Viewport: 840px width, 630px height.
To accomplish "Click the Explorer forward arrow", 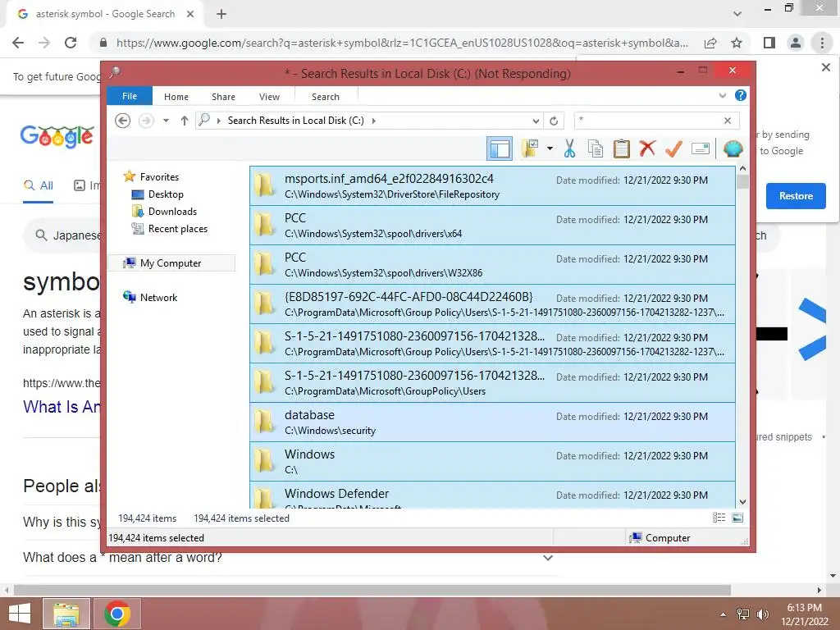I will [146, 121].
